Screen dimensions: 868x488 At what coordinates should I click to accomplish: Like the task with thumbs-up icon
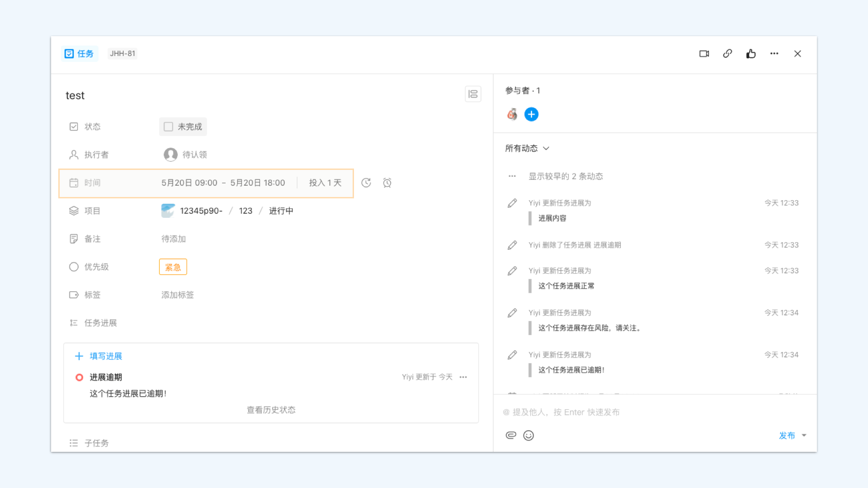tap(751, 54)
